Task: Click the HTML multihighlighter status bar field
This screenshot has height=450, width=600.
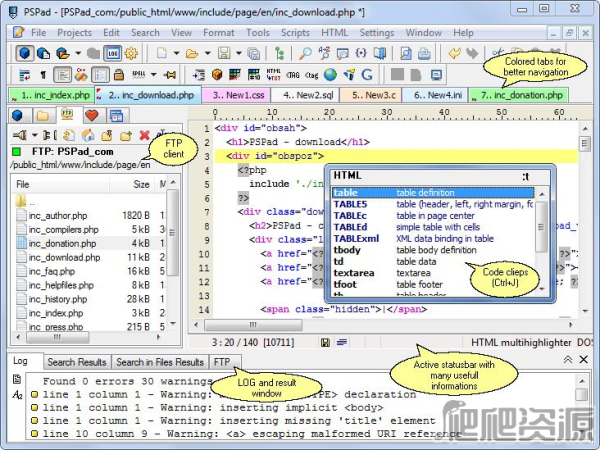Action: [x=521, y=342]
